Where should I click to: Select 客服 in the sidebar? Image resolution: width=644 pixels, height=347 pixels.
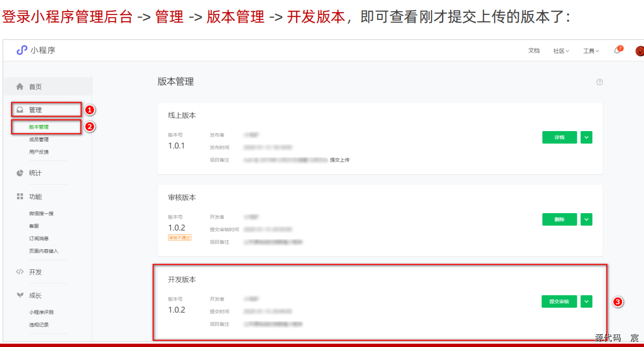(x=34, y=226)
